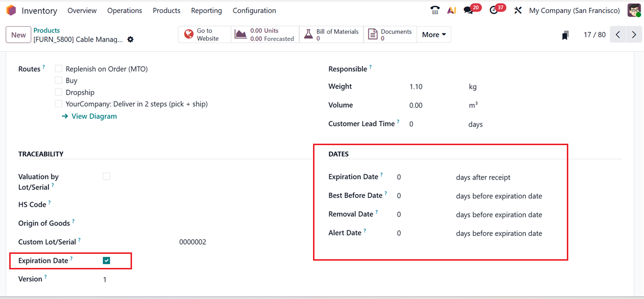
Task: Open the Products menu
Action: 166,10
